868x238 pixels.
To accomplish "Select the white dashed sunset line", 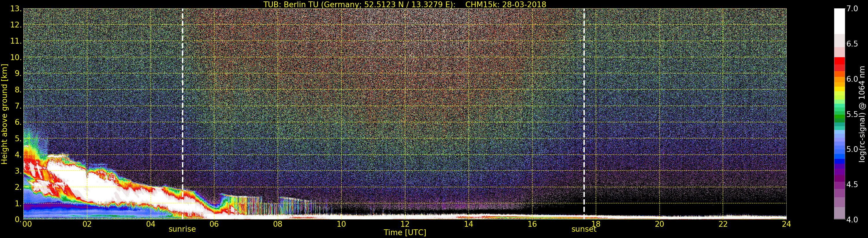I will point(584,114).
